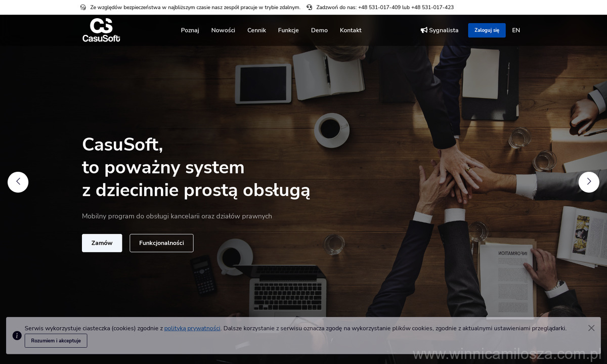
Task: Switch language to EN
Action: point(516,30)
